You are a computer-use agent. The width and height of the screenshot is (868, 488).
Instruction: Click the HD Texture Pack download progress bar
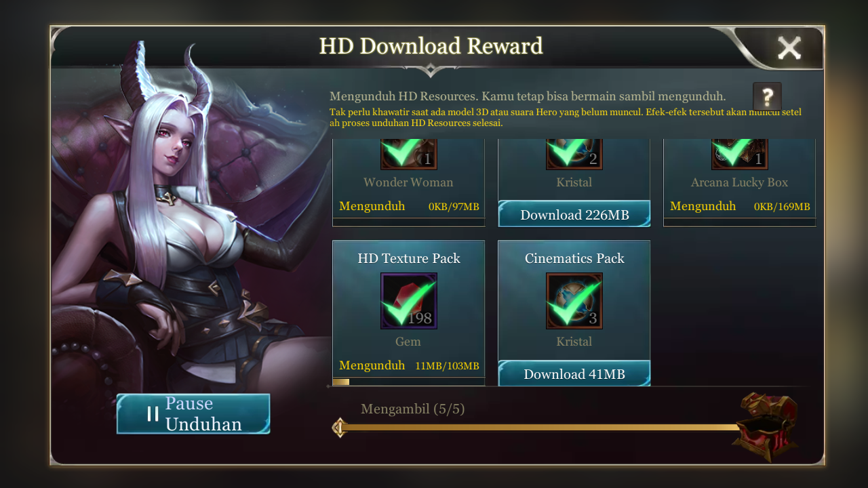point(409,382)
